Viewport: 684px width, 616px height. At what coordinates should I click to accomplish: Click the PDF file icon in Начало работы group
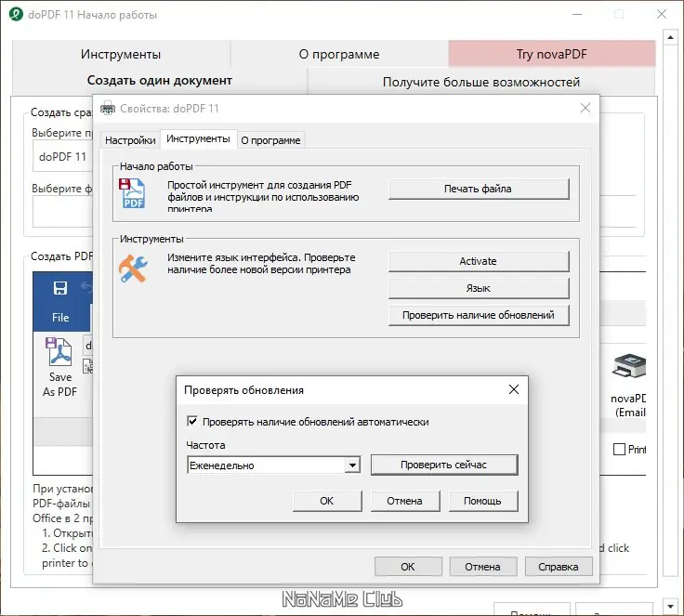(x=132, y=193)
